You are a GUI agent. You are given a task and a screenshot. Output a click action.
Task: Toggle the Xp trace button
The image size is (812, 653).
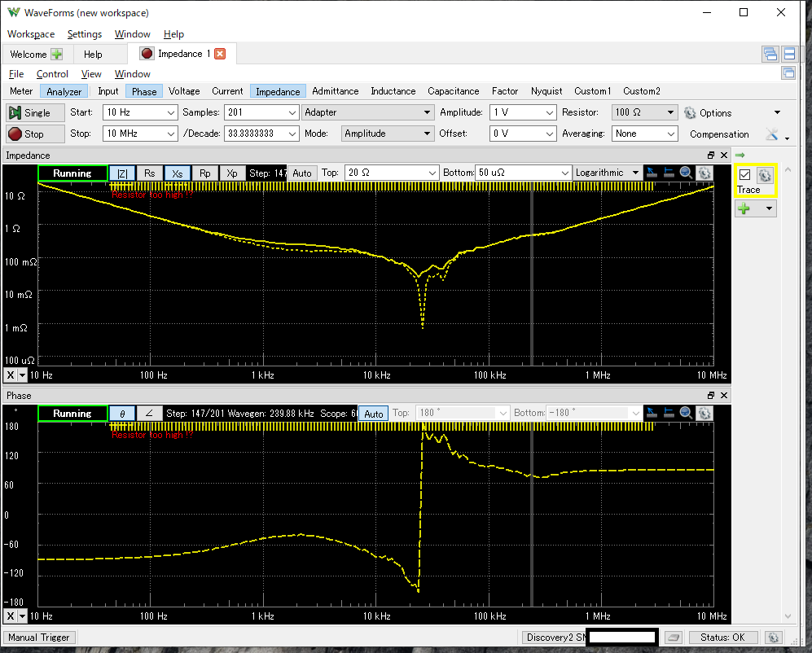pyautogui.click(x=232, y=173)
